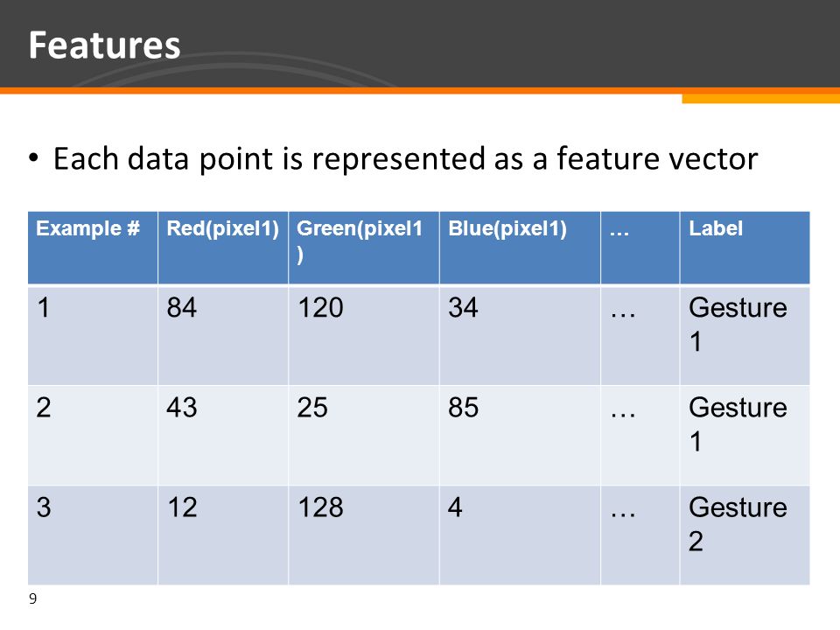
Task: Click the Example # column header
Action: 93,248
